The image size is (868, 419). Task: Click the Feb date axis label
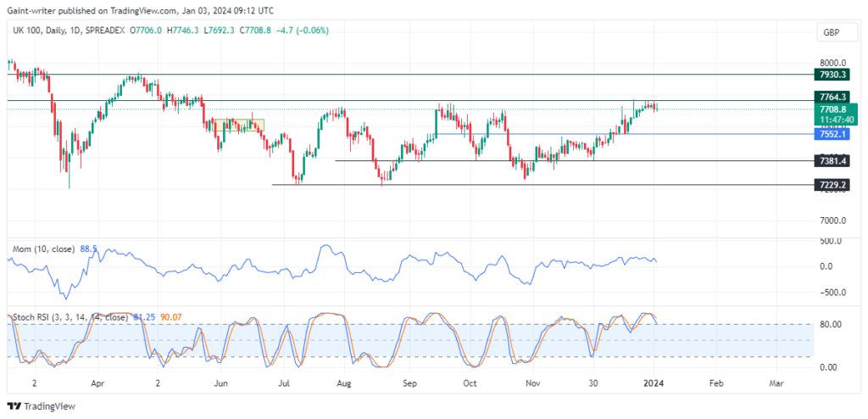coord(716,383)
